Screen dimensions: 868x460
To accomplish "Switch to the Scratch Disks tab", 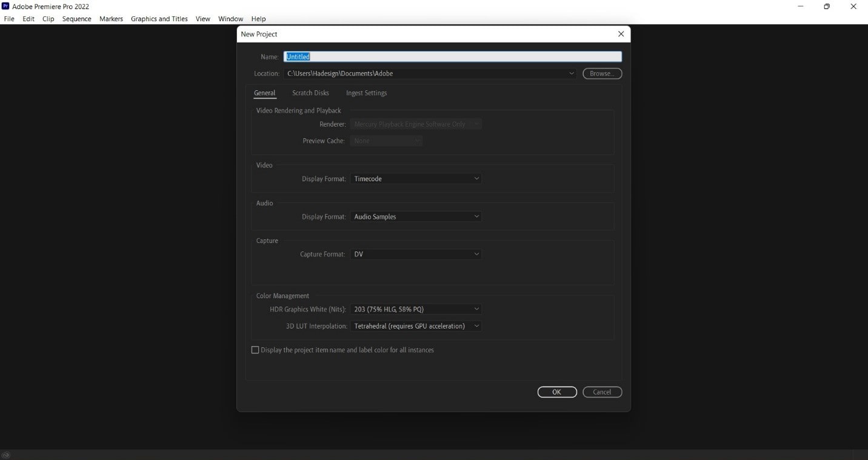I will click(310, 93).
